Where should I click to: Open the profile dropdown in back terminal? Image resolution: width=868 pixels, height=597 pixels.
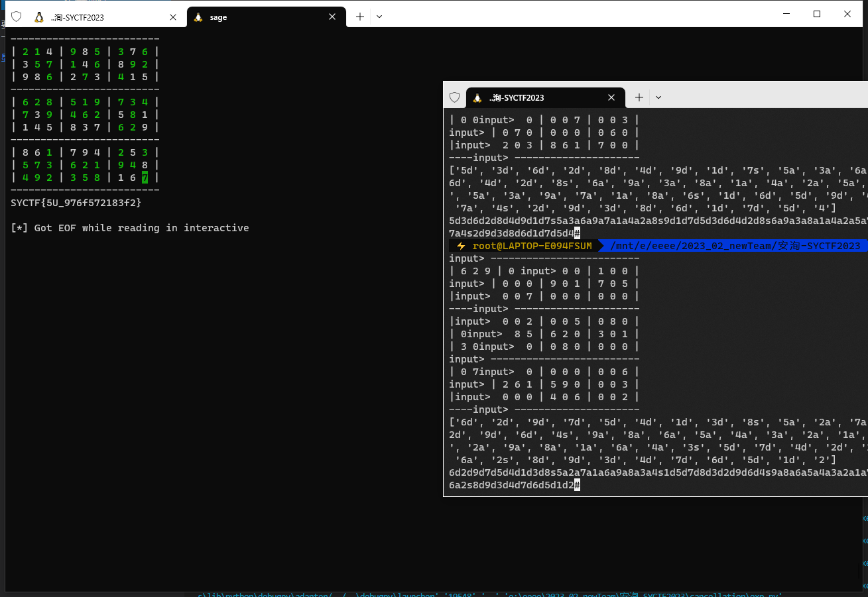tap(379, 17)
